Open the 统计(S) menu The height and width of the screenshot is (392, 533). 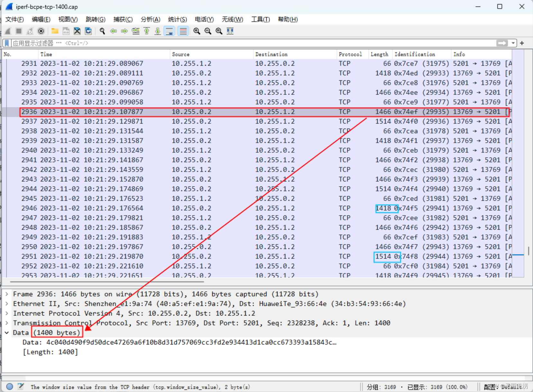178,19
